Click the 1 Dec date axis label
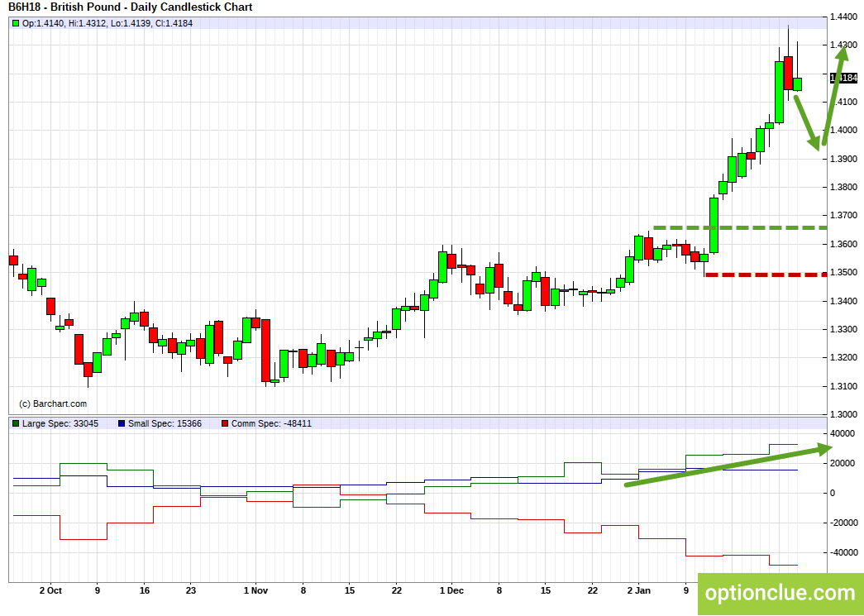864x616 pixels. [451, 590]
